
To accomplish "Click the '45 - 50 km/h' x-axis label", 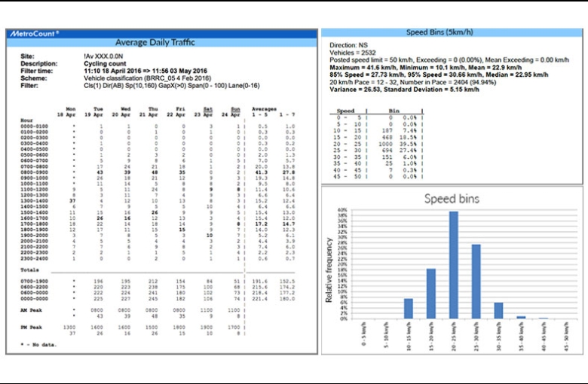I will [566, 336].
